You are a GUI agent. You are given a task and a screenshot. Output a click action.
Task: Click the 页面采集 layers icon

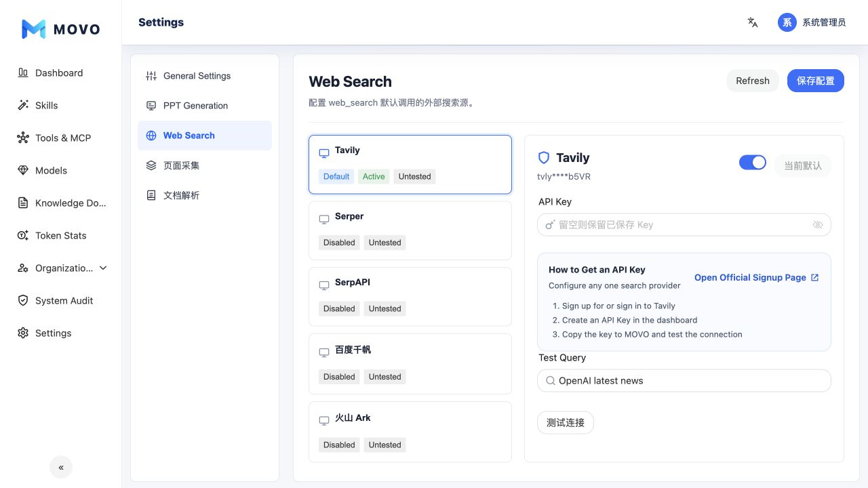tap(151, 165)
